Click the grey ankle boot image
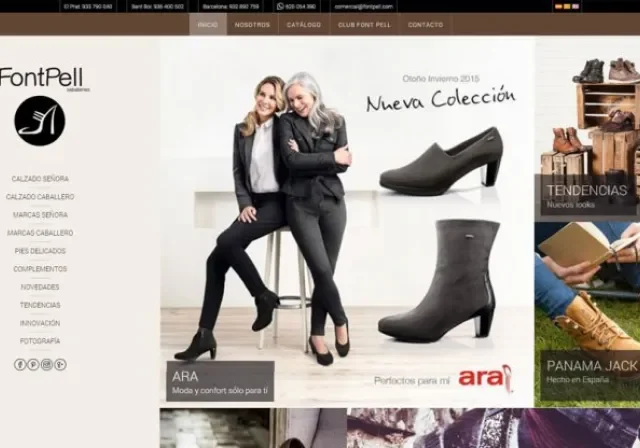640x448 pixels. pos(439,281)
